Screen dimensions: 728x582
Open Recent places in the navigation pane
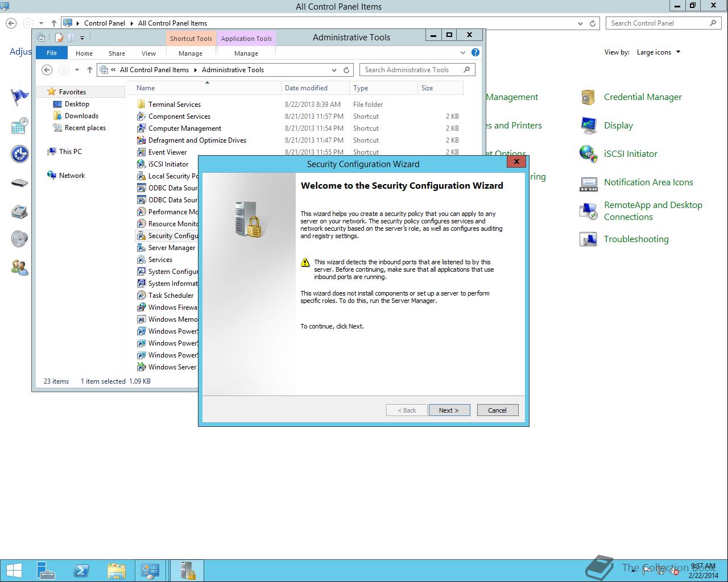[x=85, y=128]
